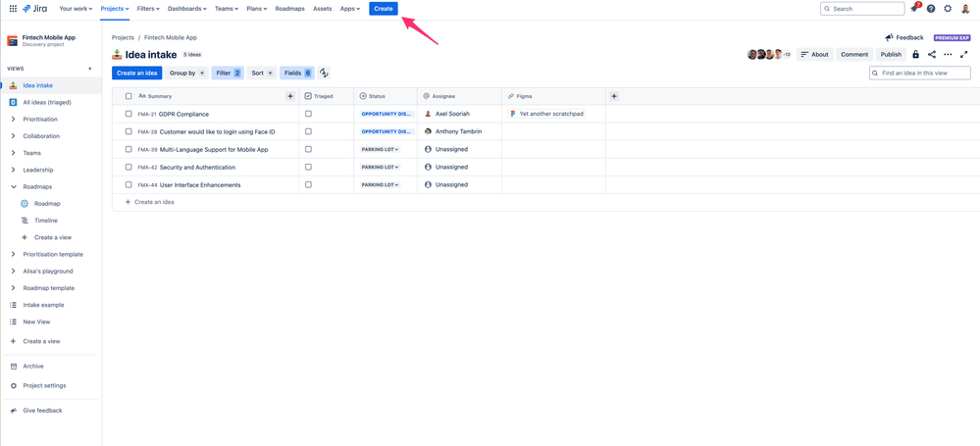Click the Fintech Mobile App breadcrumb link
This screenshot has height=446, width=980.
point(171,37)
